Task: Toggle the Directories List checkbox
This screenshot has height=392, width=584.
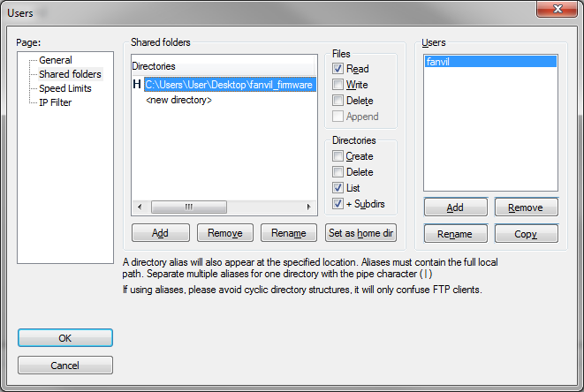Action: (x=338, y=188)
